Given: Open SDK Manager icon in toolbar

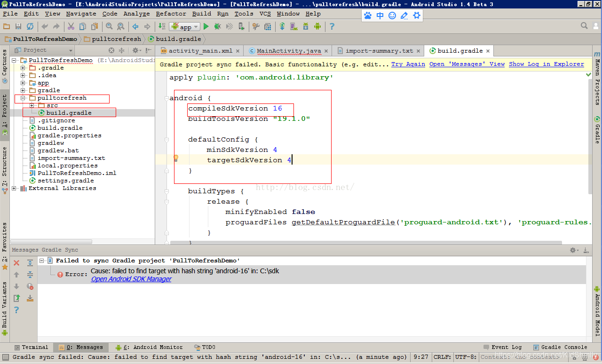Looking at the screenshot, I should pos(306,26).
